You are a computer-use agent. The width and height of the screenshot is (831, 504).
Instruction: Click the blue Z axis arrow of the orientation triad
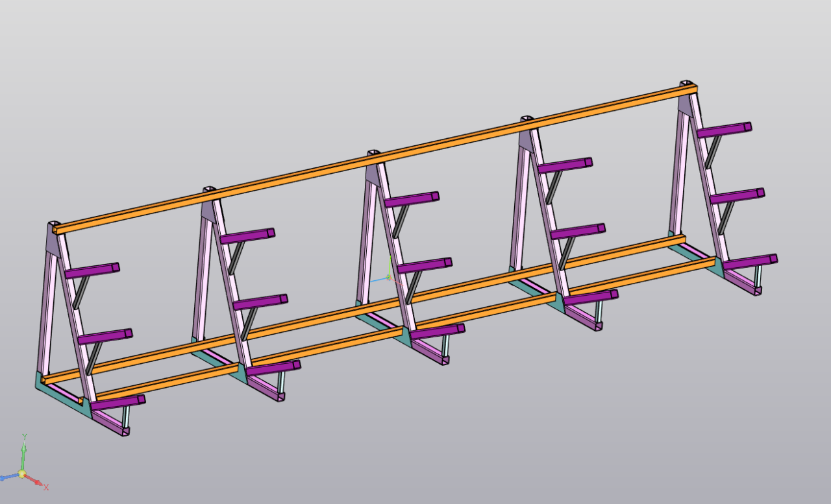(9, 477)
